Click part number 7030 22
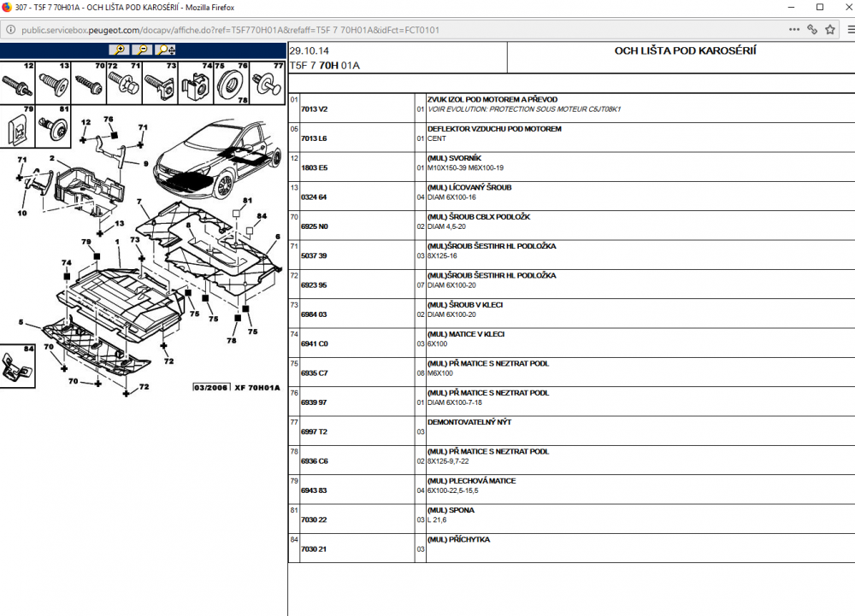Viewport: 855px width, 616px height. click(314, 520)
